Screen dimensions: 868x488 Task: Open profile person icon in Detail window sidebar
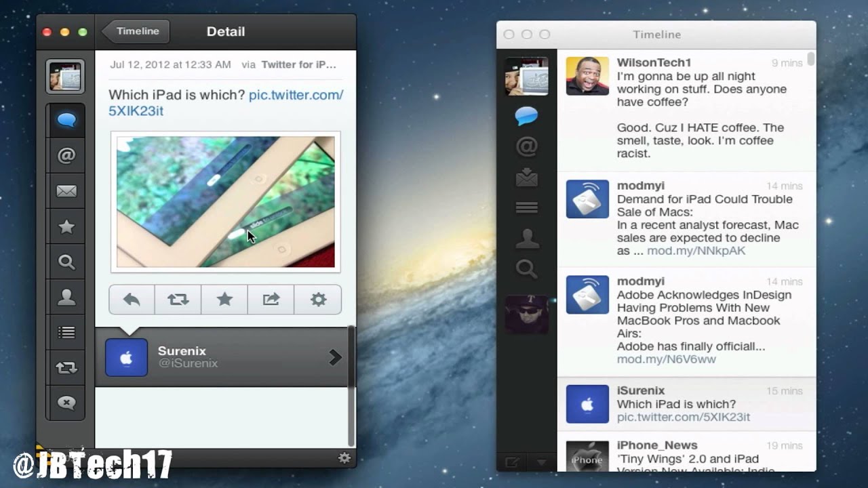click(66, 297)
